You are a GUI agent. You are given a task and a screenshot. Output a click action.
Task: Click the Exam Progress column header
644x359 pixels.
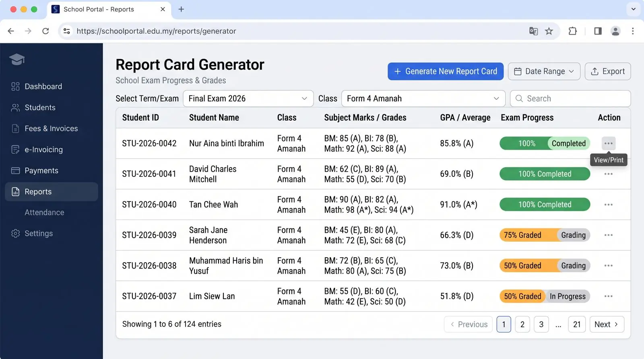(527, 118)
